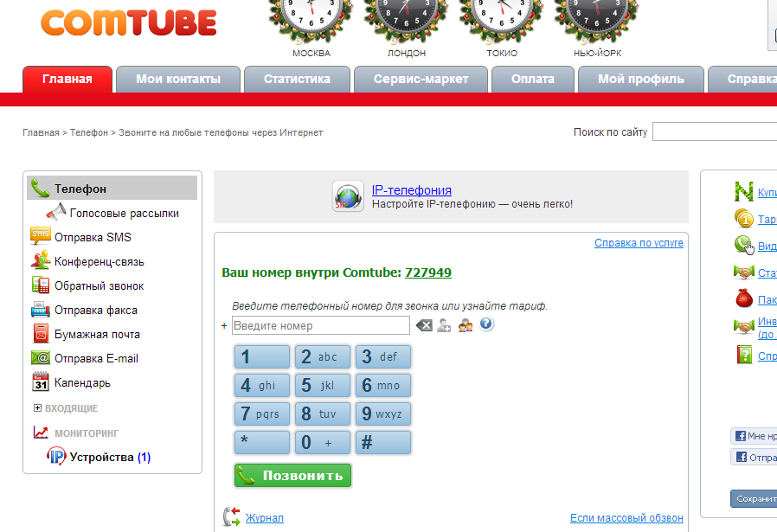Viewport: 777px width, 532px height.
Task: Click the SMS bubble icon
Action: point(40,236)
